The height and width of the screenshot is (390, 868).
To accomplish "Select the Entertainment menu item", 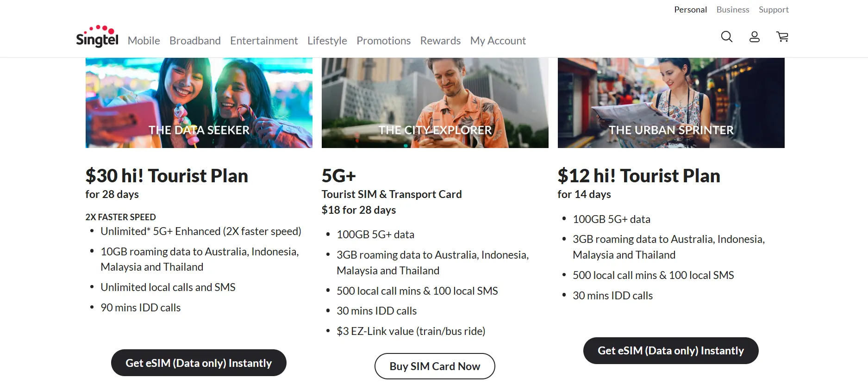I will 263,41.
